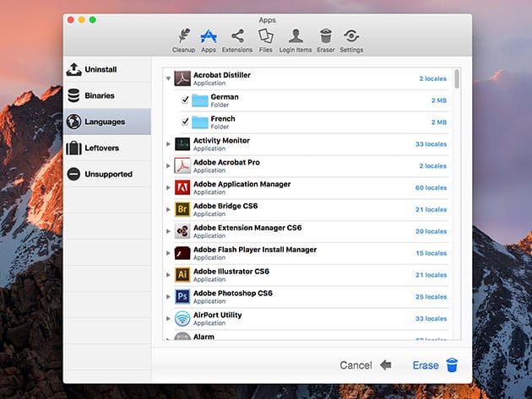532x399 pixels.
Task: Switch to the Uninstall sidebar section
Action: tap(107, 69)
